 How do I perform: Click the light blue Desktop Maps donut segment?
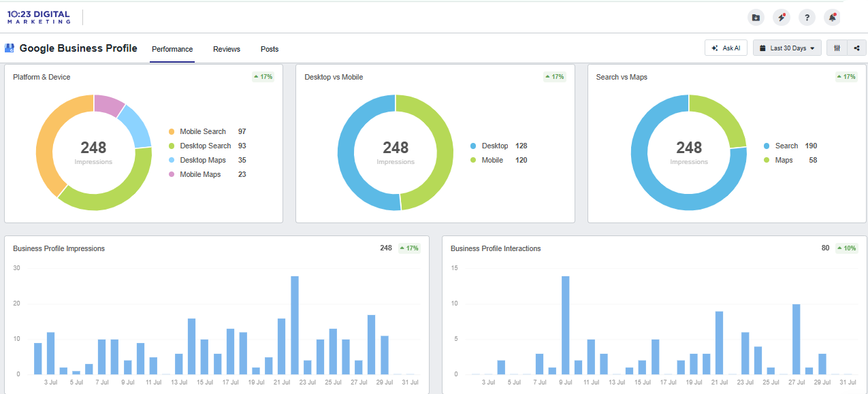[137, 126]
